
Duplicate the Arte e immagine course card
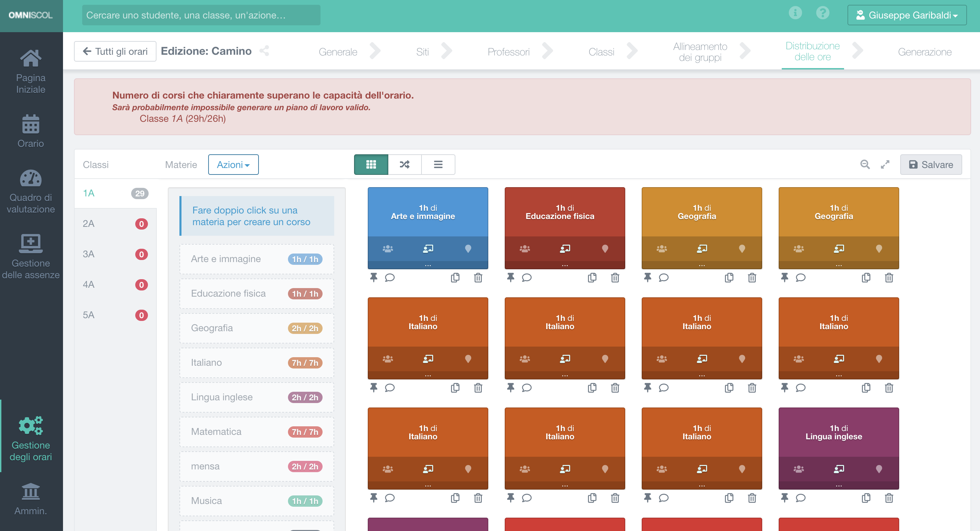point(455,278)
